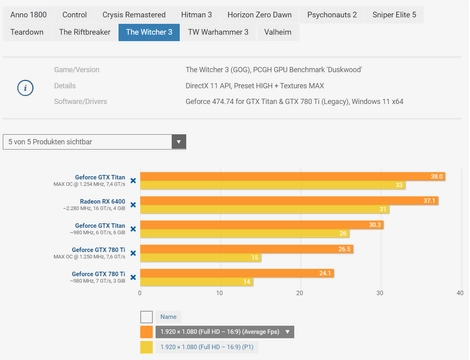Click the Geforce 474.74 driver text
Viewport: 470px width, 360px height.
pyautogui.click(x=294, y=101)
